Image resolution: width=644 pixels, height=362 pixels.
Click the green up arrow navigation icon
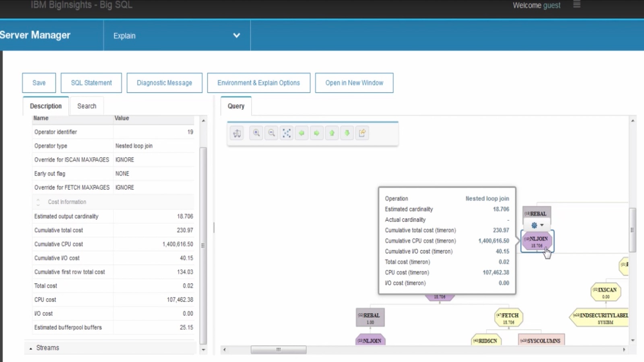coord(332,133)
